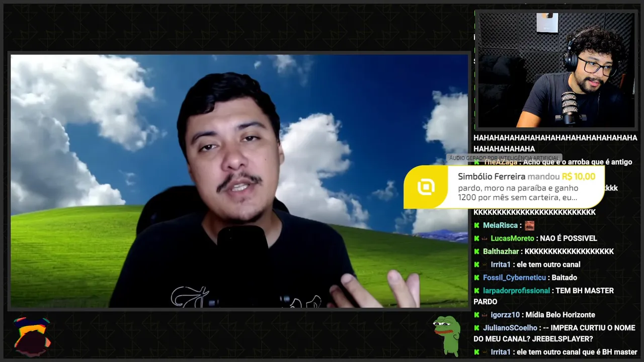This screenshot has width=644, height=362.
Task: Select the 'TEM BH MASTER PARDO' message
Action: (544, 296)
